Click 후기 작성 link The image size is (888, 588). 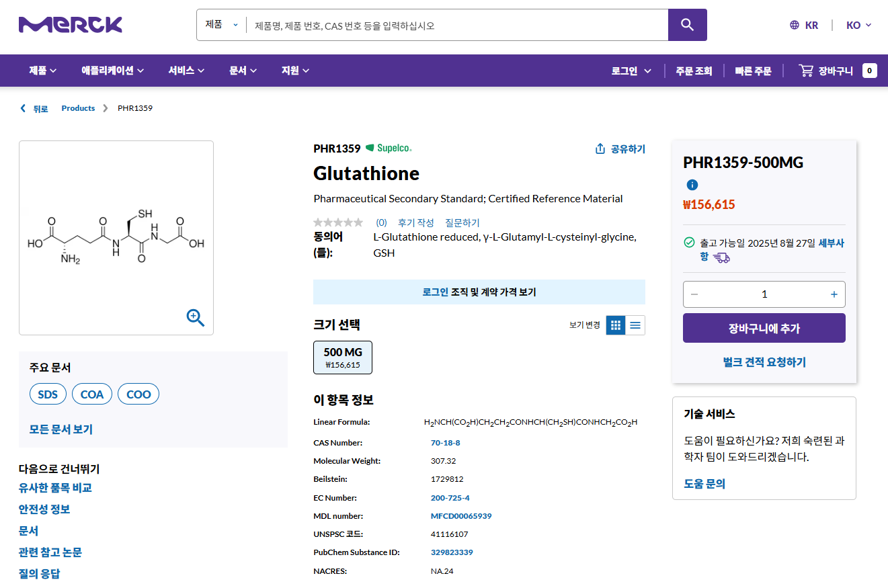click(x=415, y=222)
